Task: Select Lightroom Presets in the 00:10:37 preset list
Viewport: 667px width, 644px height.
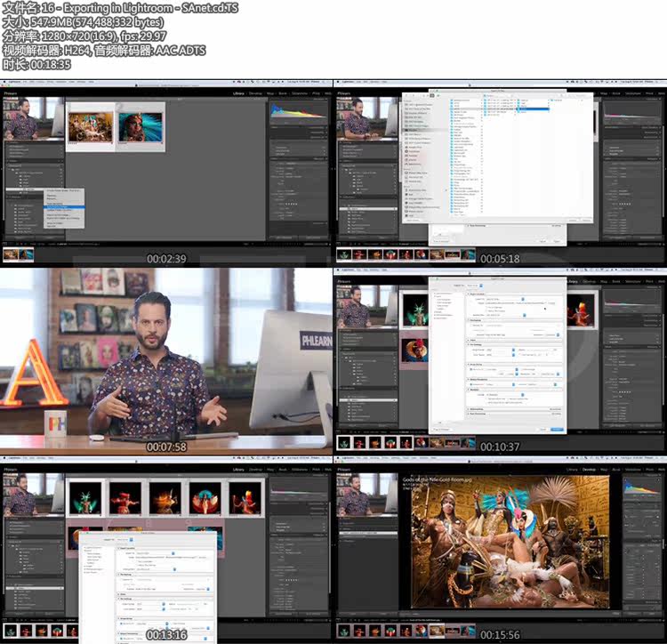Action: tap(443, 293)
